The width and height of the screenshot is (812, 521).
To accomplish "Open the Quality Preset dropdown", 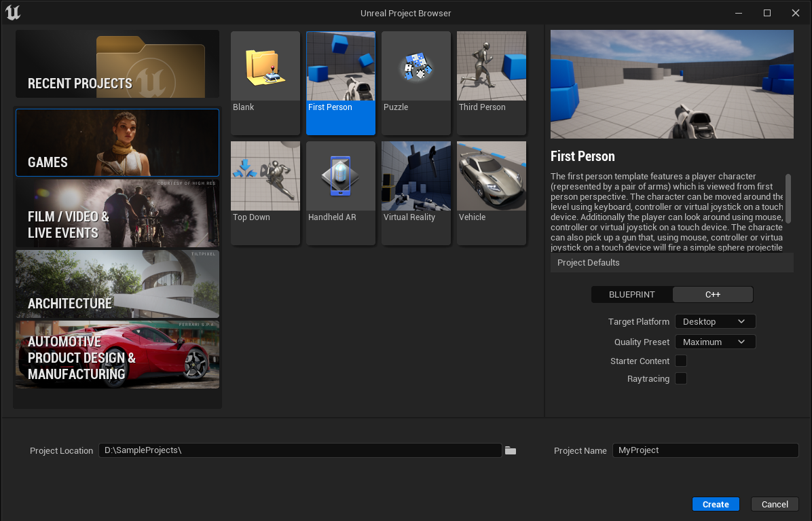I will (x=714, y=342).
